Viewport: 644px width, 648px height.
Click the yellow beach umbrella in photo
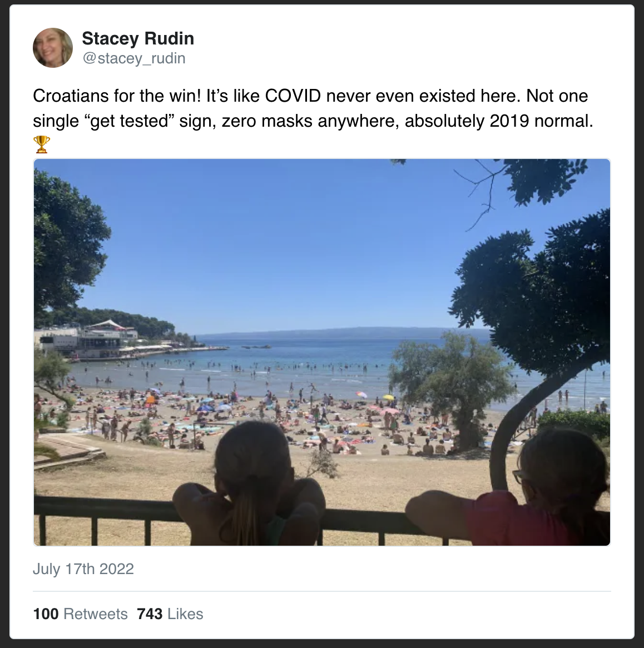click(x=388, y=397)
